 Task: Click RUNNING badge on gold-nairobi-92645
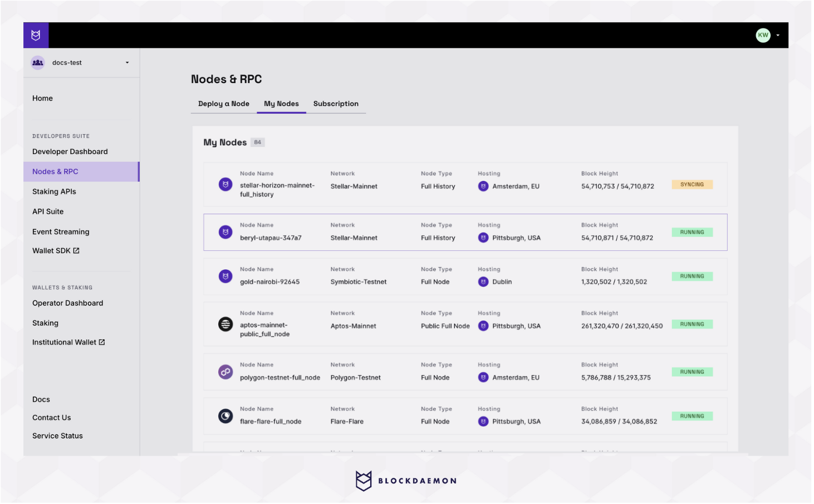point(692,276)
